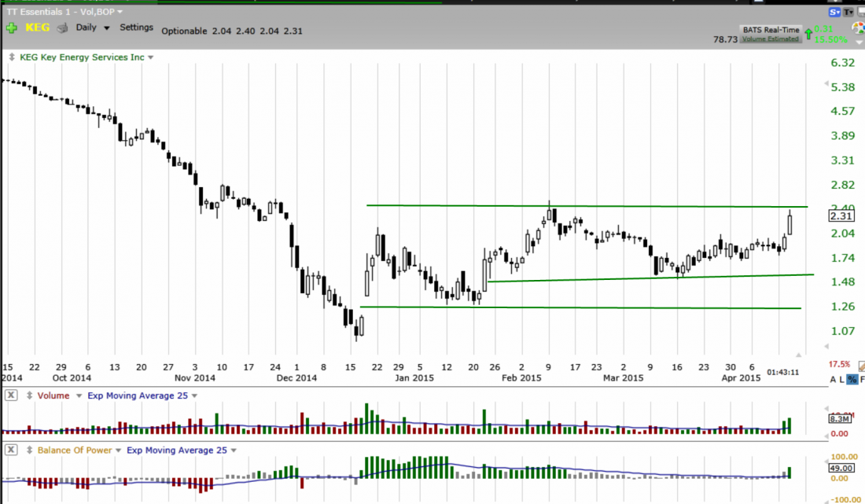
Task: Close the Balance Of Power pane
Action: (12, 451)
